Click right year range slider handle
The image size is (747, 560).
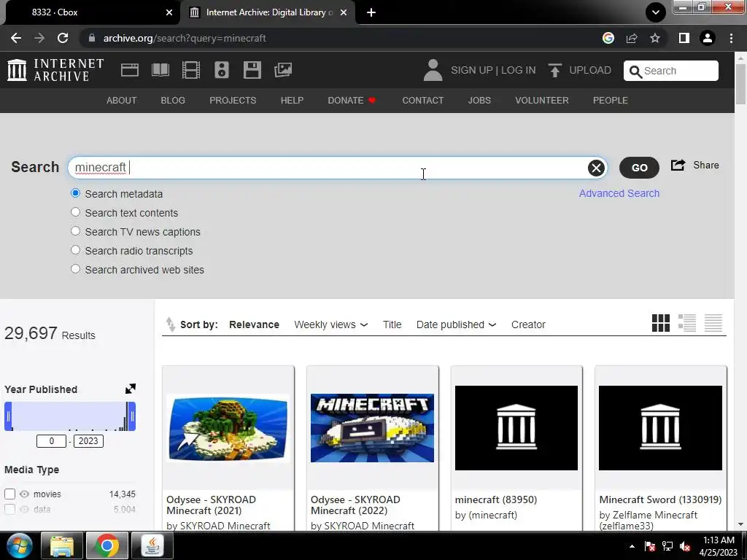pos(131,416)
